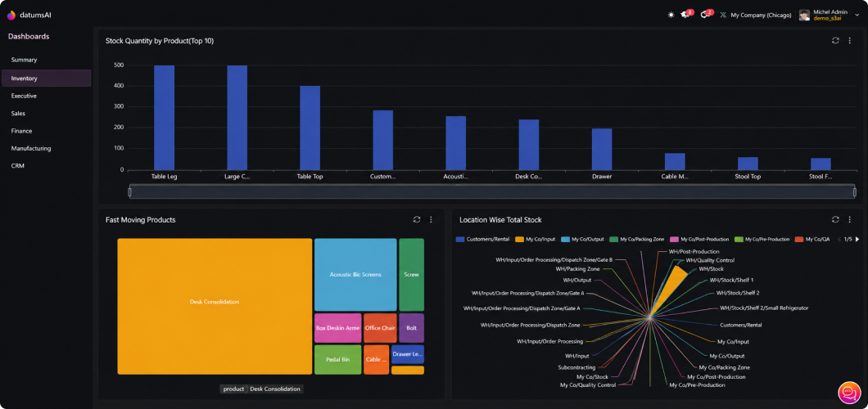Toggle My Co/Input legend entry
The height and width of the screenshot is (409, 868).
(x=536, y=240)
